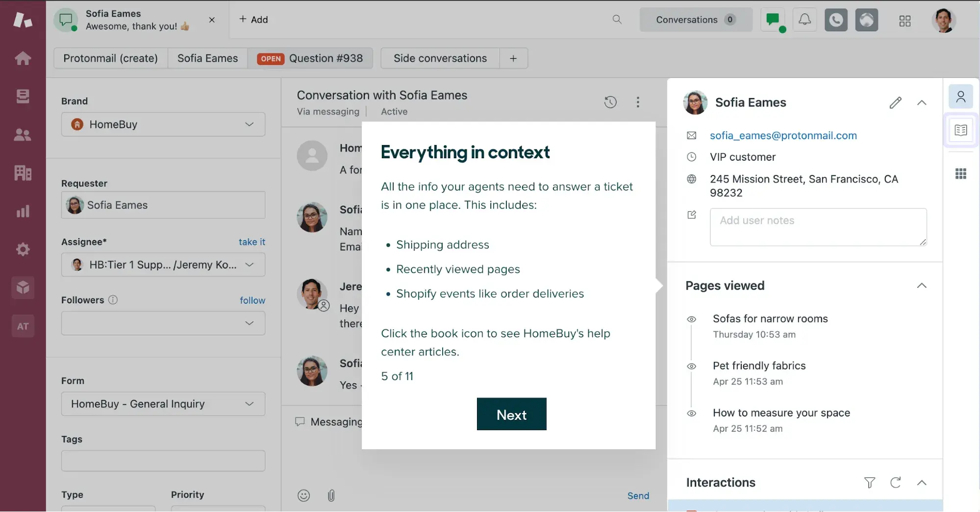Click the take it link

pos(251,242)
